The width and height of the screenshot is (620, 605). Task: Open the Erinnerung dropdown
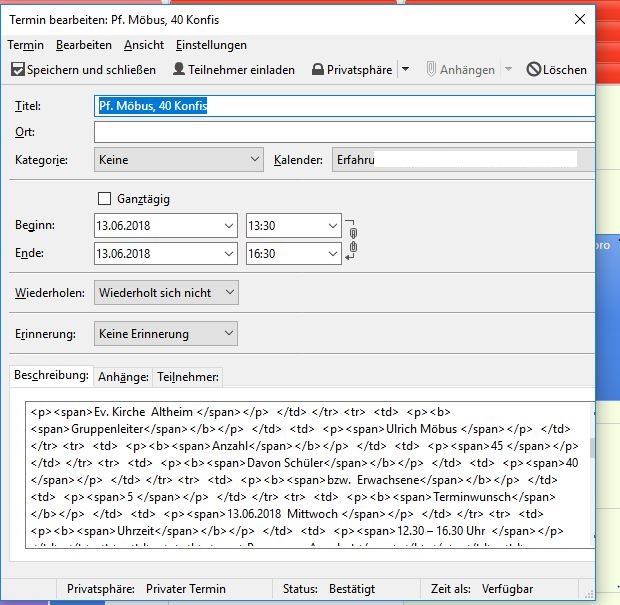coord(229,333)
